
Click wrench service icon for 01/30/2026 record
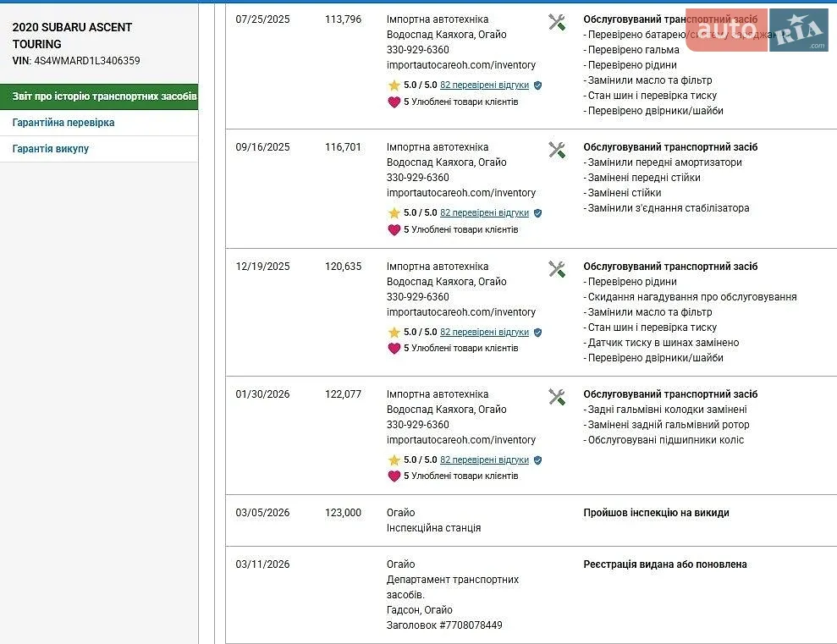click(x=557, y=397)
